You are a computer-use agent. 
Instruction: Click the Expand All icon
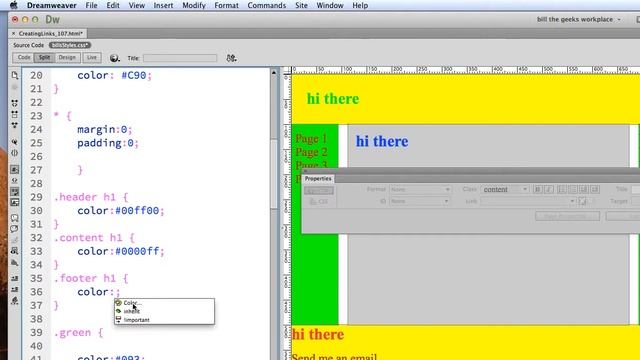pos(15,125)
